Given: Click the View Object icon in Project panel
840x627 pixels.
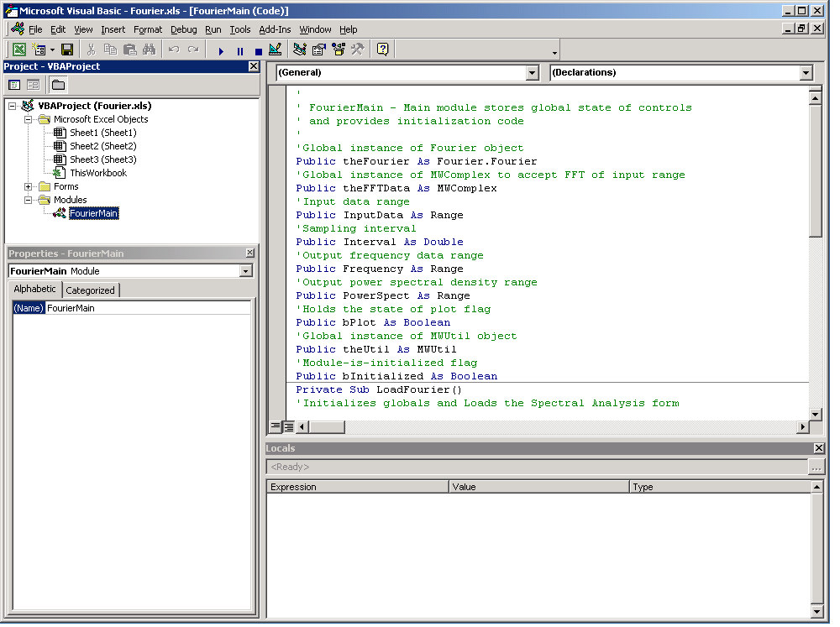Looking at the screenshot, I should point(34,85).
